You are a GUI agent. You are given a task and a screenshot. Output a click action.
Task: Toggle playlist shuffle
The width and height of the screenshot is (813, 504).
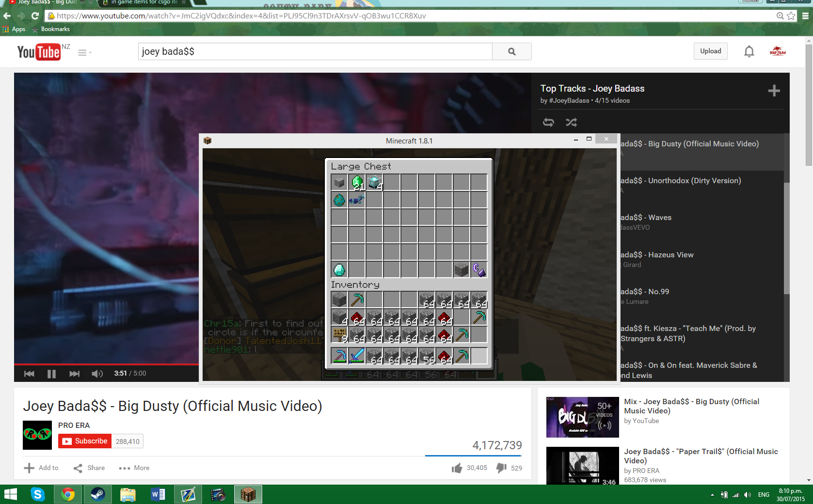(x=571, y=122)
